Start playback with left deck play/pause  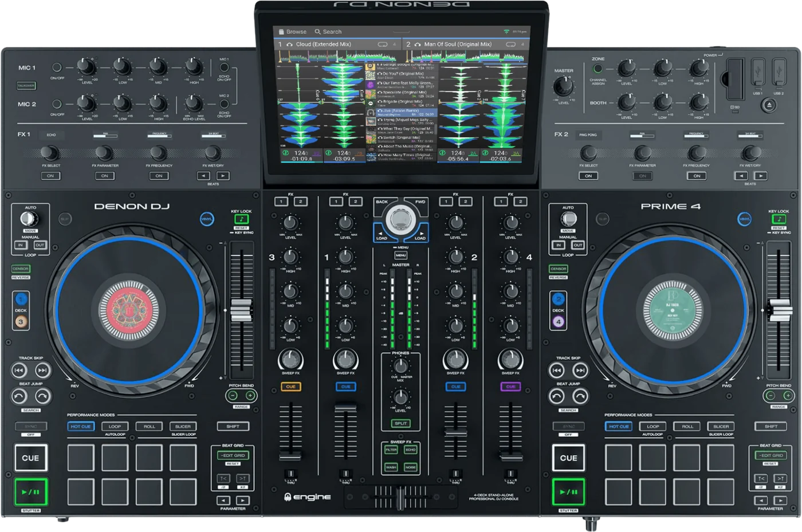pyautogui.click(x=30, y=492)
